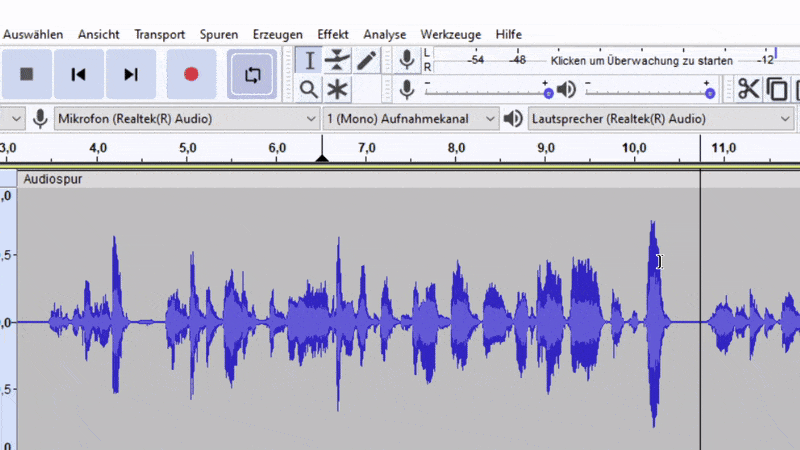Adjust the playback volume slider knob
This screenshot has width=800, height=450.
click(710, 93)
